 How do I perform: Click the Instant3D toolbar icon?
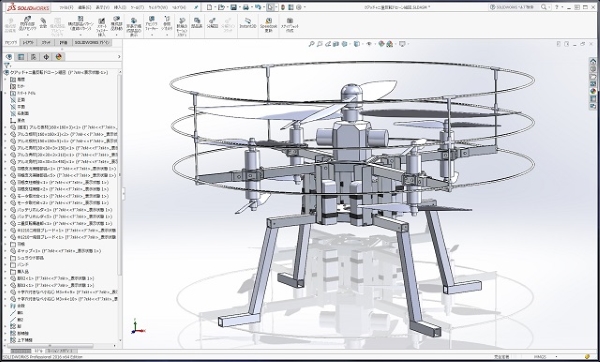tap(248, 23)
